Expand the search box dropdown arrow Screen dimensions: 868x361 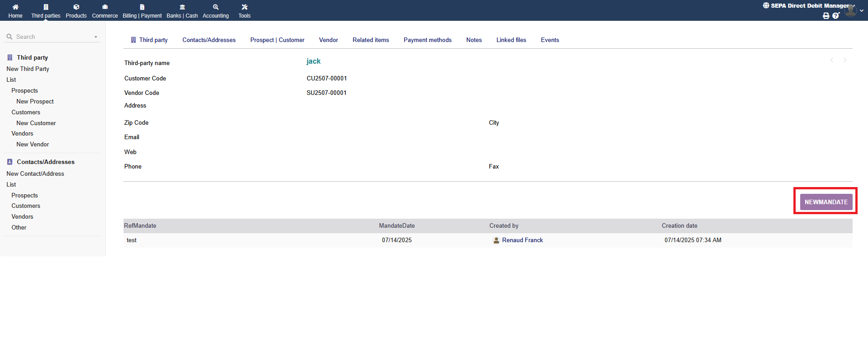tap(96, 37)
